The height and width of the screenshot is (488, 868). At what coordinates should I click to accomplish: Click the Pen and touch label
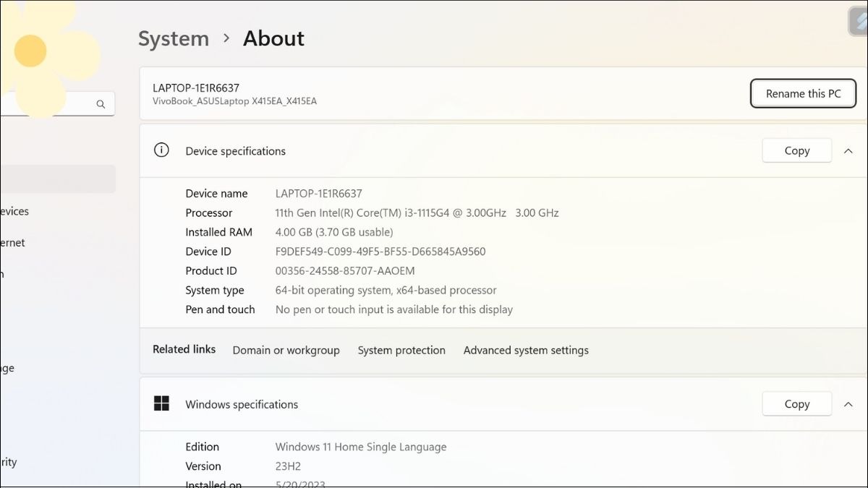click(x=220, y=309)
